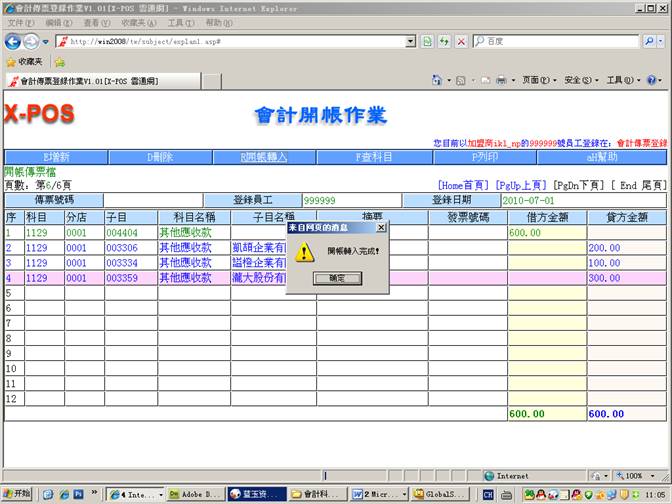Open the 查看(V) menu

point(97,22)
